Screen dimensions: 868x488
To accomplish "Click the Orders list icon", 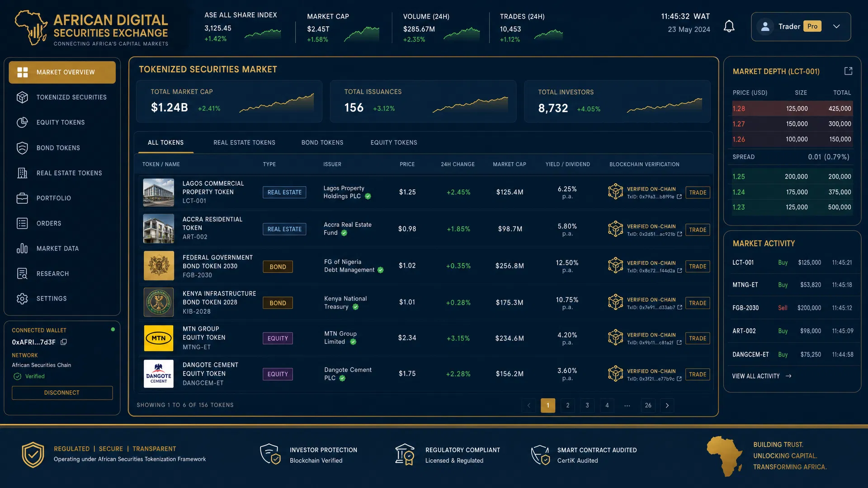I will (x=22, y=223).
